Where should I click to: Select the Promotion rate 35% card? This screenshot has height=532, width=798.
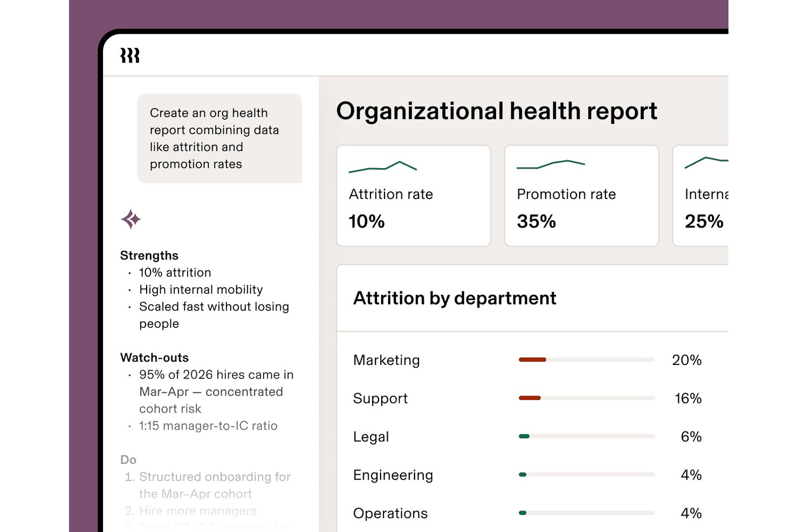click(x=582, y=196)
